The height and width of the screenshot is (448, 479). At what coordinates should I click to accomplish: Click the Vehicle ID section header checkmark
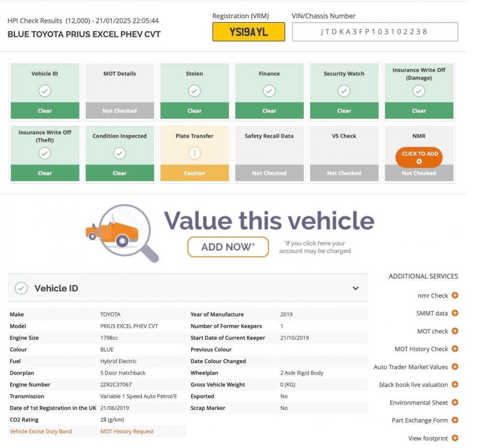pyautogui.click(x=21, y=288)
